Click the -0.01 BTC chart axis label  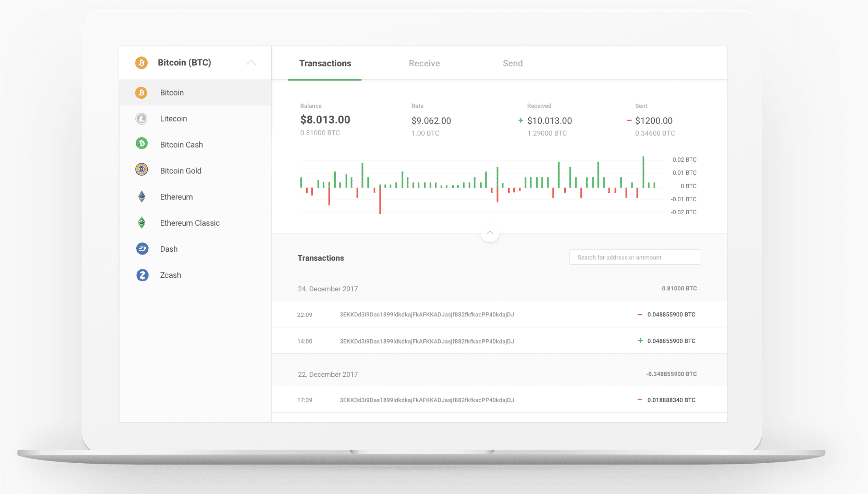point(684,199)
